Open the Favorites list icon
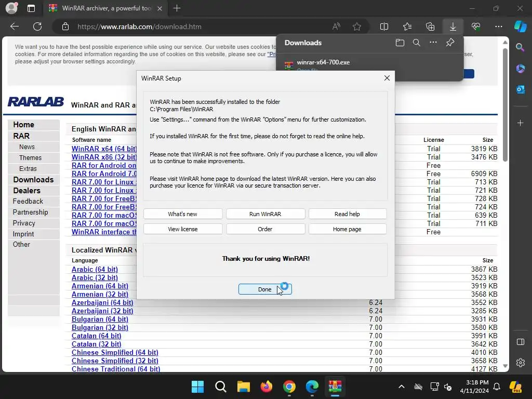The width and height of the screenshot is (532, 399). click(x=407, y=26)
